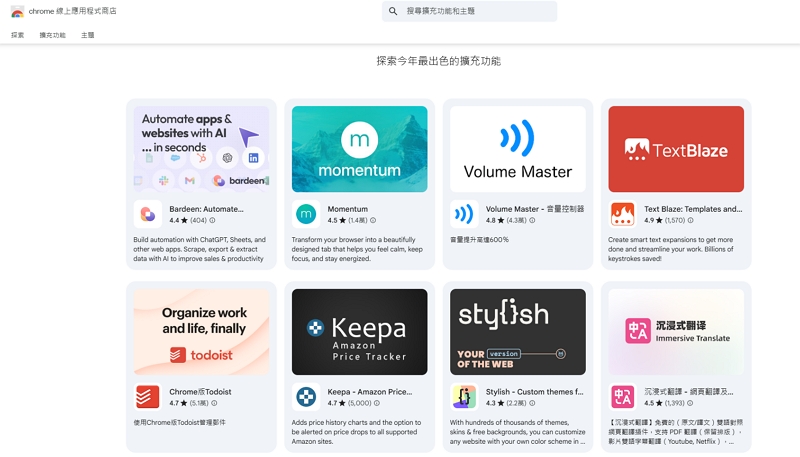Open the Chrome版Todoist title link
Screen dimensions: 800x457
click(x=200, y=392)
